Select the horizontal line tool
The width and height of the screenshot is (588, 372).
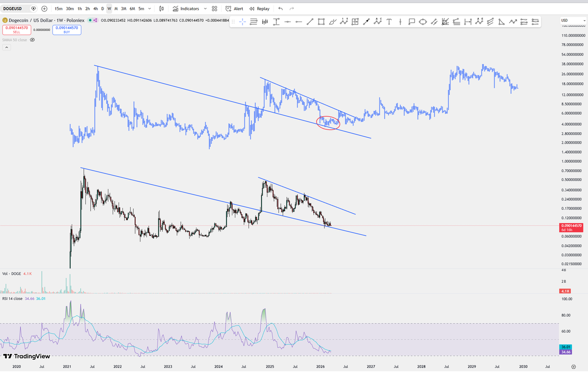[x=287, y=22]
